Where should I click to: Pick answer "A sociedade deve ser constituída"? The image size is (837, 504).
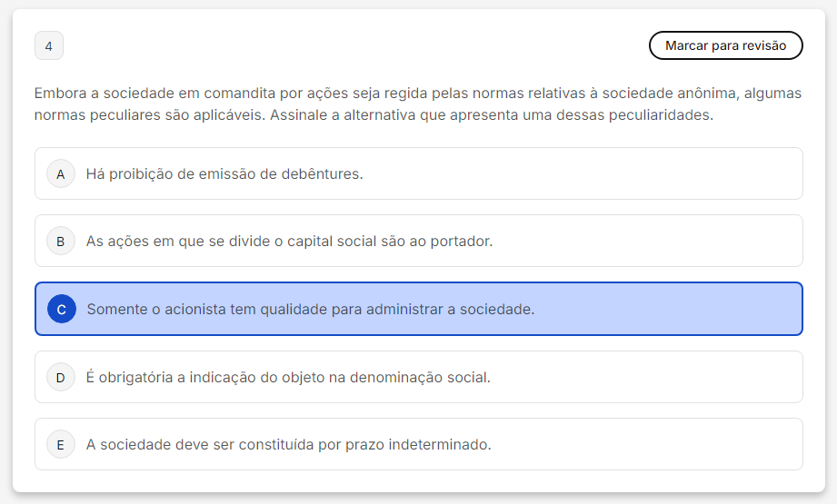pyautogui.click(x=288, y=444)
